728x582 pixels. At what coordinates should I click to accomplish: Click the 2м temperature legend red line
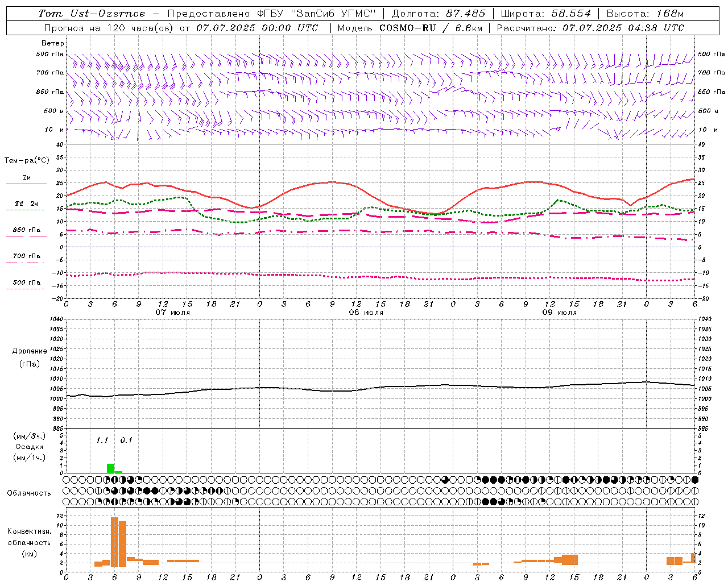point(26,184)
